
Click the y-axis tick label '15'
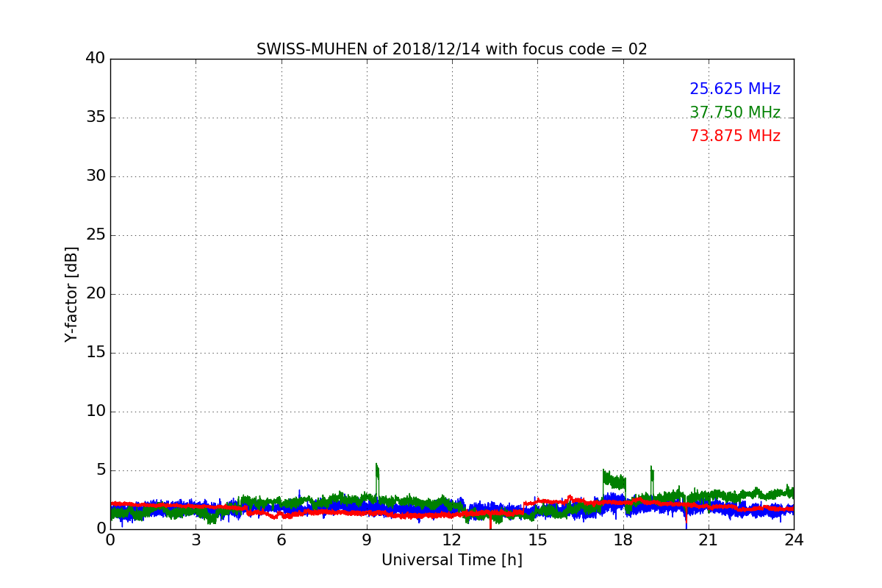[96, 352]
